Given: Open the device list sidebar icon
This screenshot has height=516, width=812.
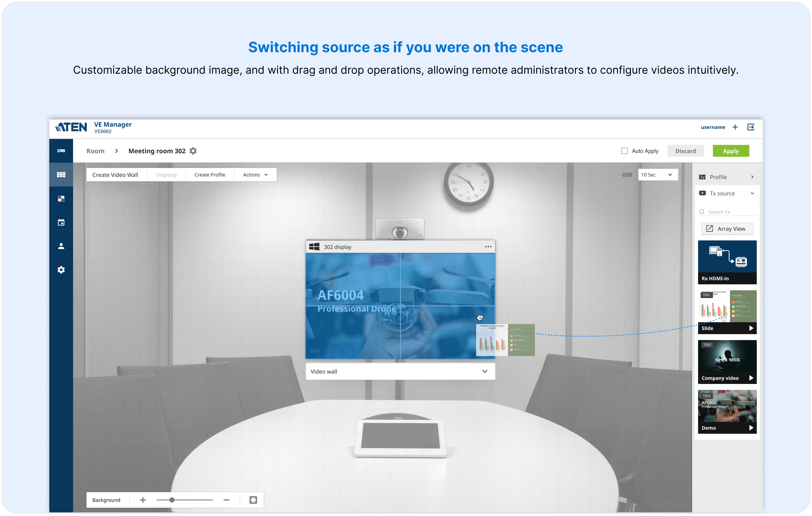Looking at the screenshot, I should [x=61, y=151].
